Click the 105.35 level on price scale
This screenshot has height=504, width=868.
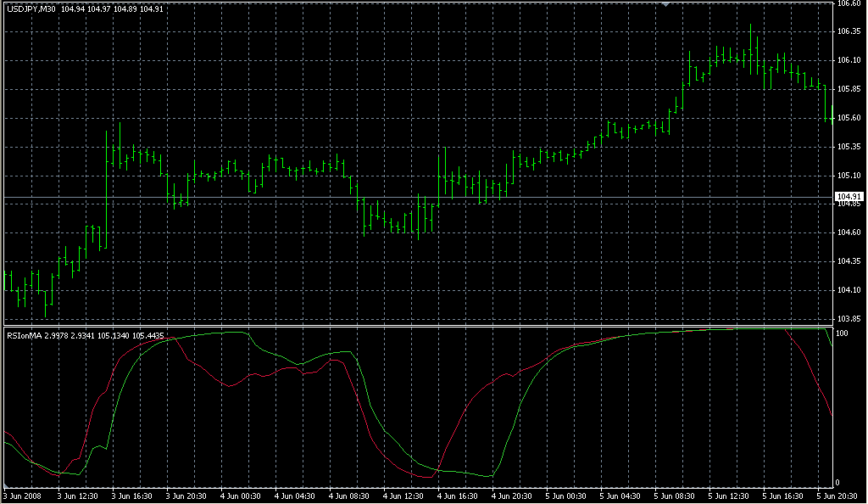849,147
